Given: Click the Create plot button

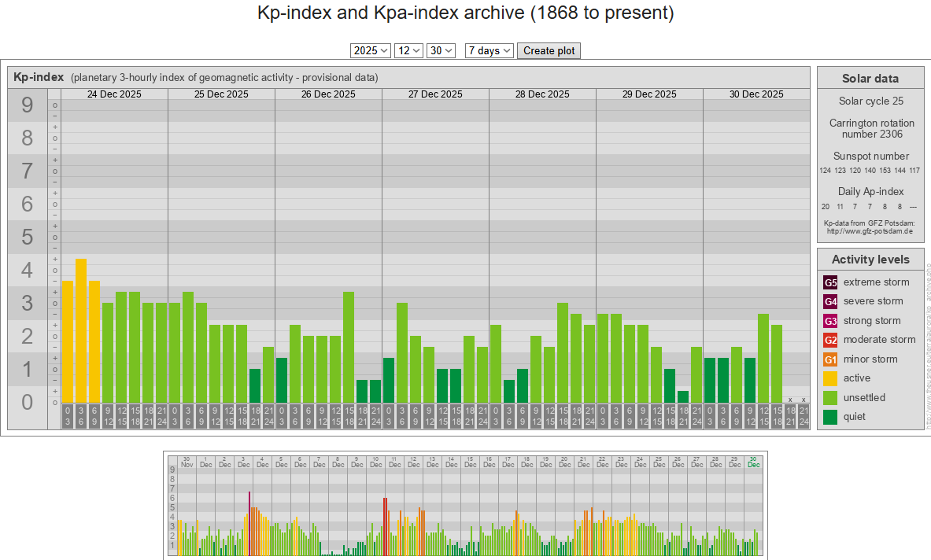Looking at the screenshot, I should tap(549, 50).
